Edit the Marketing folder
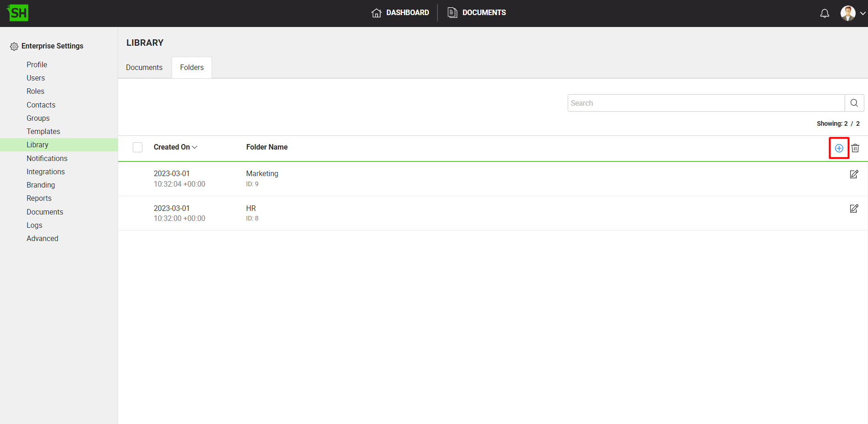 point(854,174)
